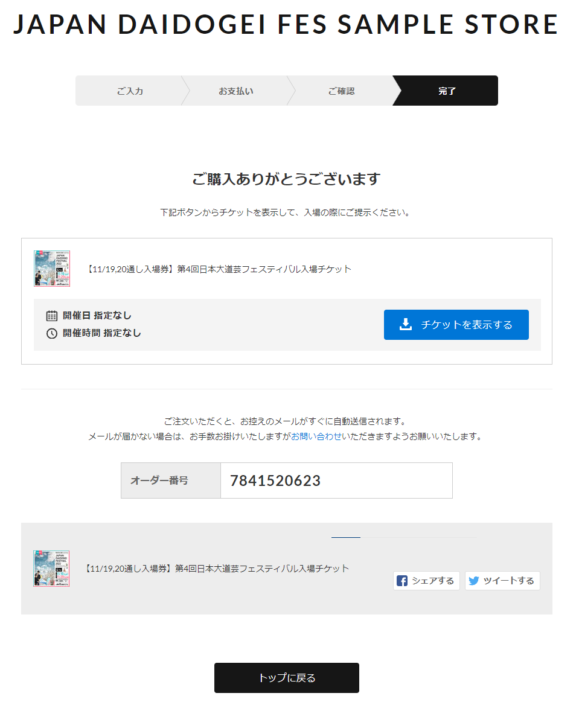579x728 pixels.
Task: Share on Facebook with シェアする
Action: 426,581
